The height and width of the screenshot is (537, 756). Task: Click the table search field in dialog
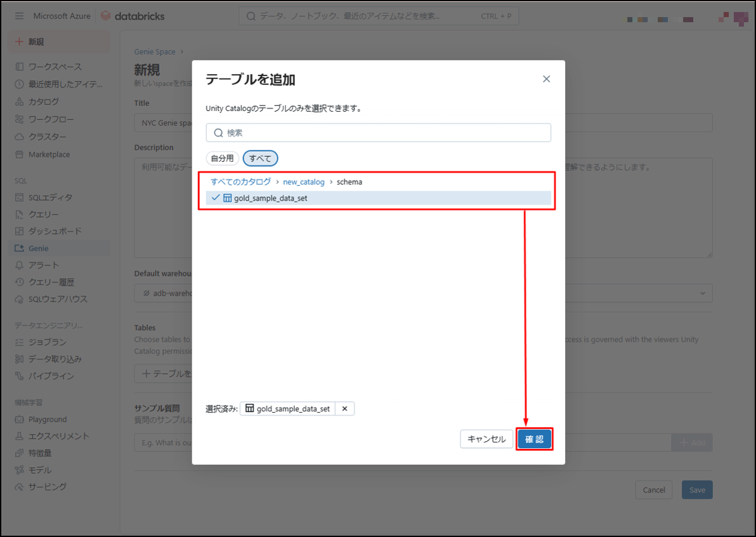[379, 133]
